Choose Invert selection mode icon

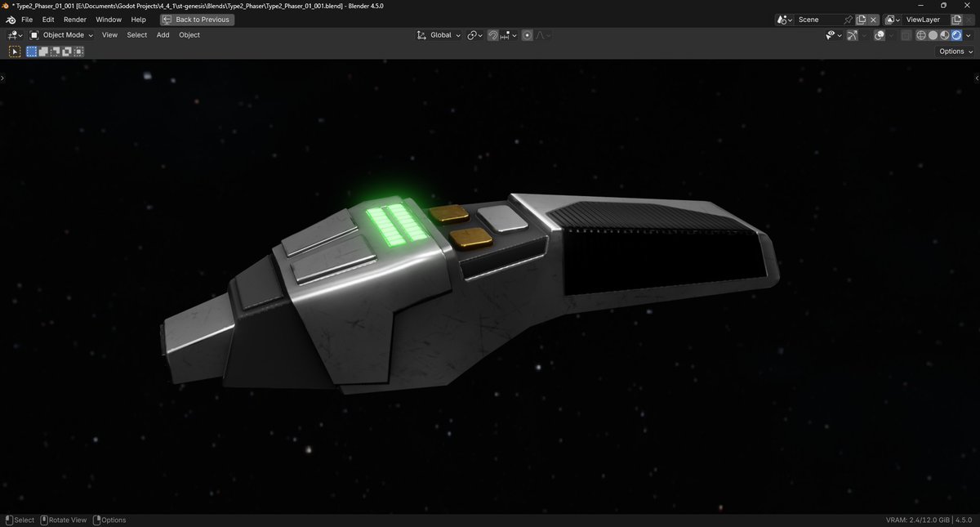[x=67, y=51]
